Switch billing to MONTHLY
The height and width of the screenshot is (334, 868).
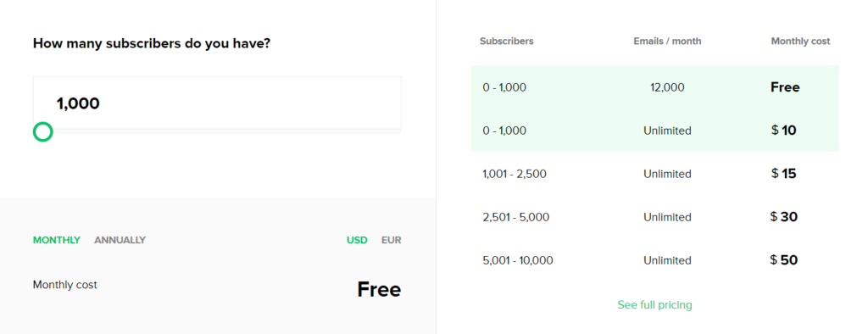pos(57,240)
